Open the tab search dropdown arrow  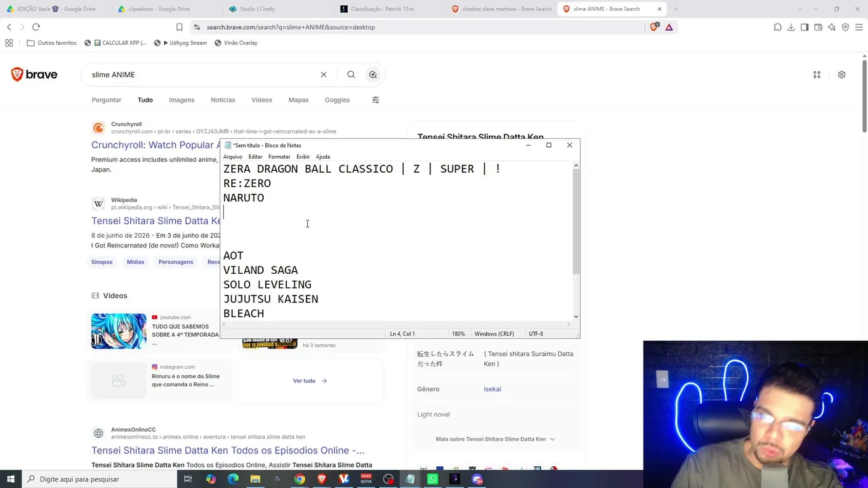[x=800, y=9]
